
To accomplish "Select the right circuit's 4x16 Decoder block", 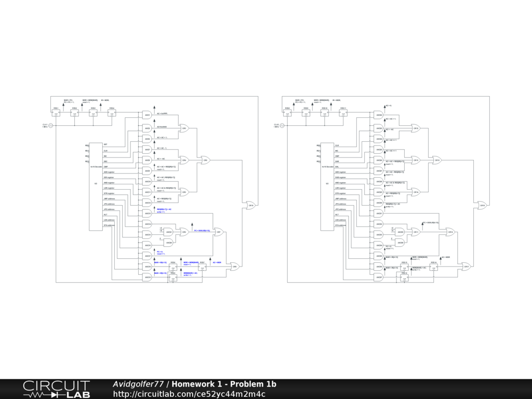I will 327,187.
